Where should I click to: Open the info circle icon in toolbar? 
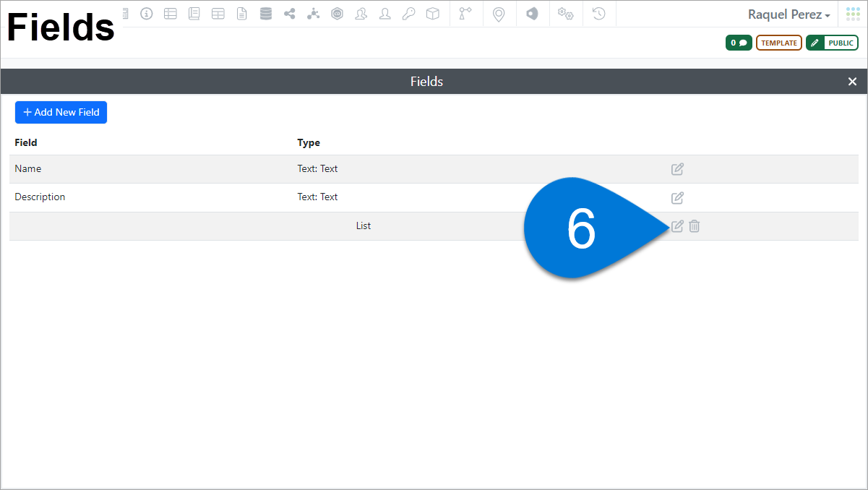(x=147, y=14)
